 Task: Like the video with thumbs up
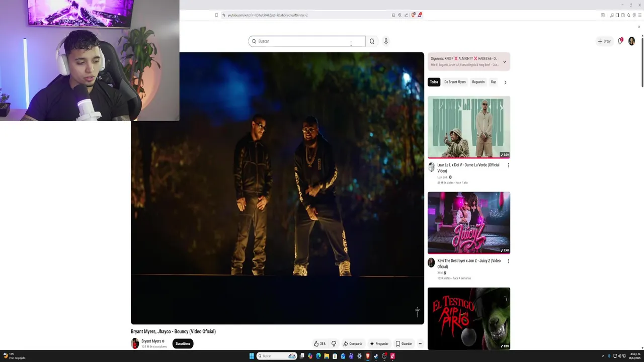point(319,344)
